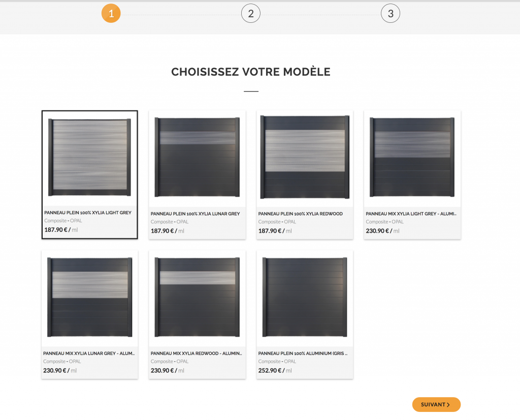Select Mix Xylia Light Grey aluminium image

pos(412,157)
